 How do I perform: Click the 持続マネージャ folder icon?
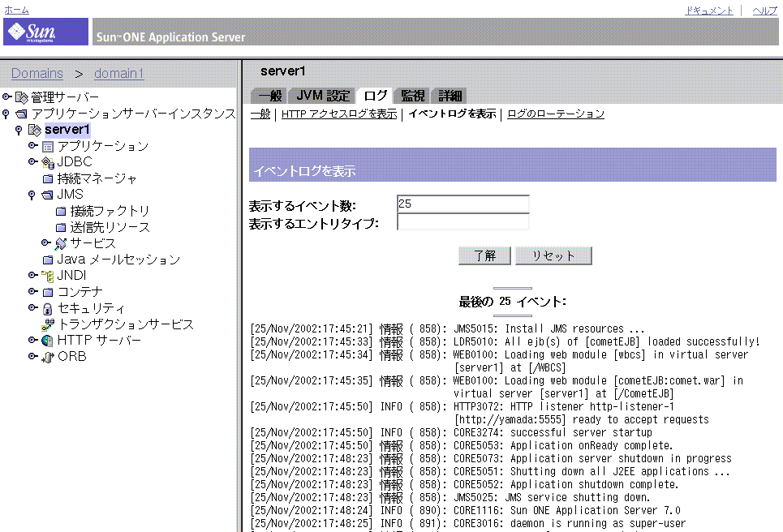[x=48, y=178]
